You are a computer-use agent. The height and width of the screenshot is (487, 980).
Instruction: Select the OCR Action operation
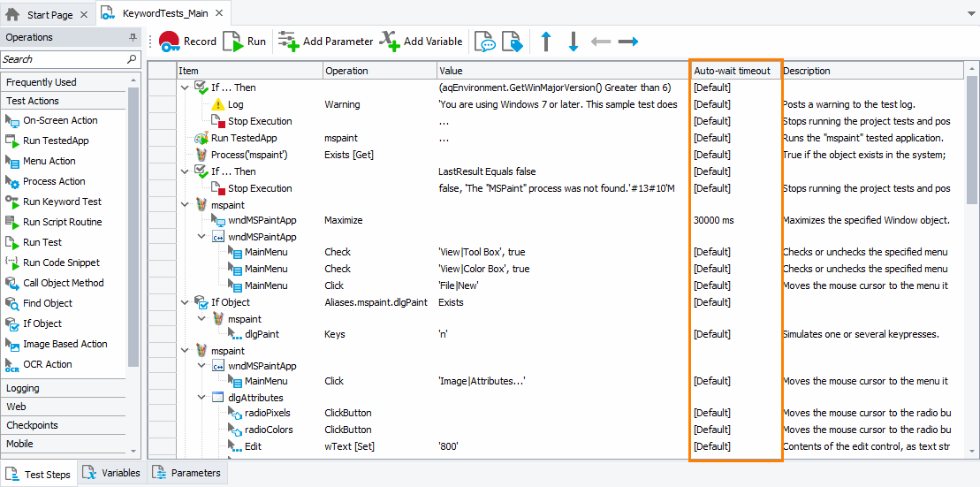[x=47, y=364]
